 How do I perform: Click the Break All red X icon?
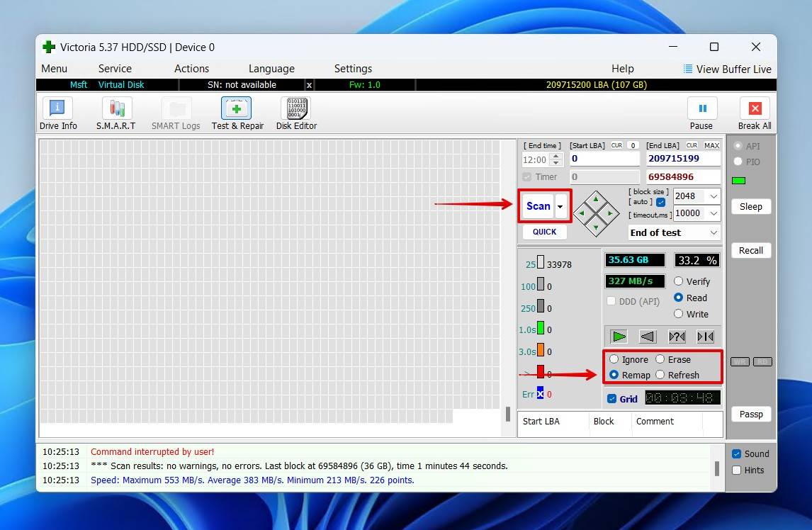coord(755,108)
